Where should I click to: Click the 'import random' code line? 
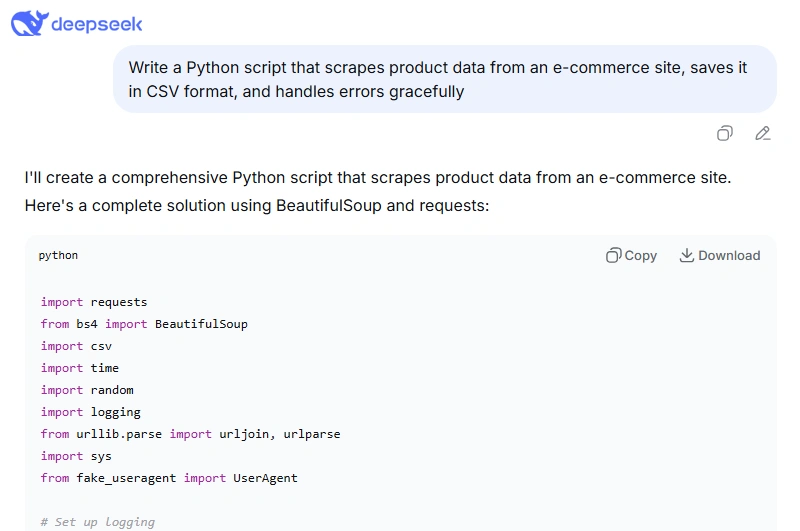pos(87,390)
